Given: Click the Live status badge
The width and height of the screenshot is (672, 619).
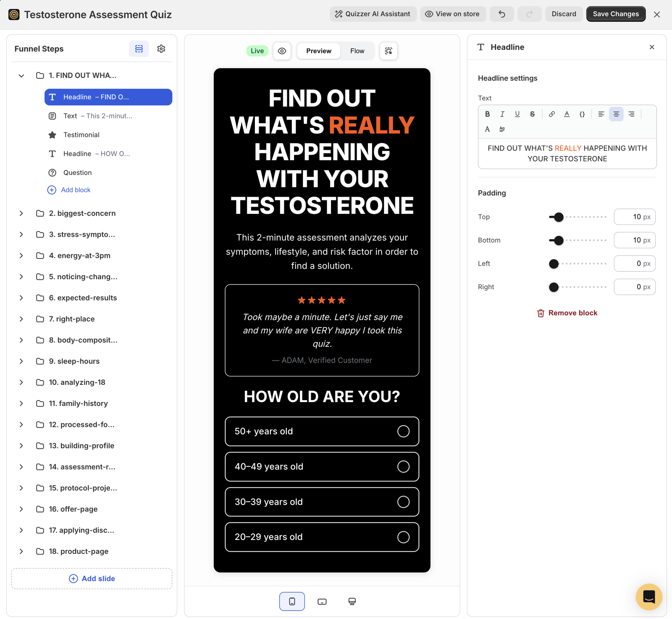Looking at the screenshot, I should [x=257, y=51].
